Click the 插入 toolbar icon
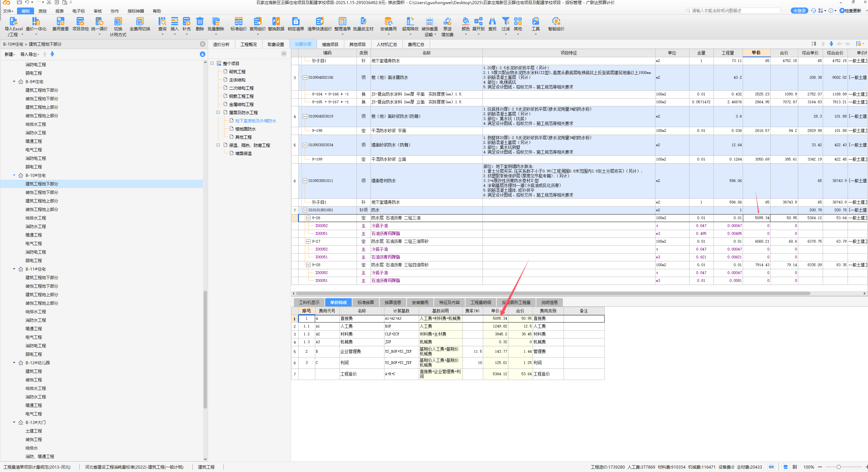The height and width of the screenshot is (472, 868). click(x=174, y=21)
